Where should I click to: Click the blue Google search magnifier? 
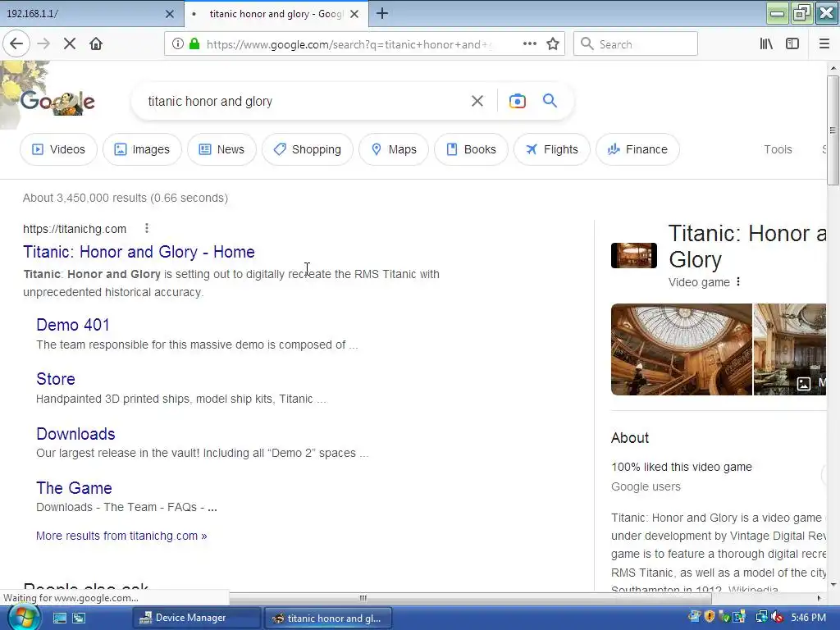point(550,100)
